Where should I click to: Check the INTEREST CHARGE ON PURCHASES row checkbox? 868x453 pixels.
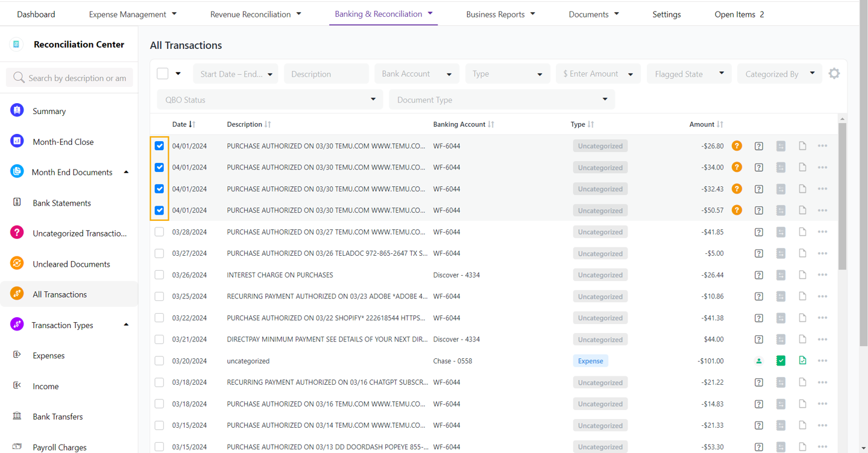(159, 275)
